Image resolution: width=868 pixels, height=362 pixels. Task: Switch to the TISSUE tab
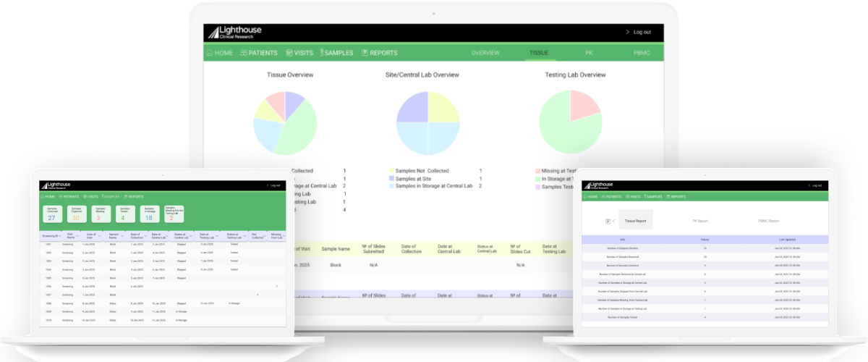538,53
